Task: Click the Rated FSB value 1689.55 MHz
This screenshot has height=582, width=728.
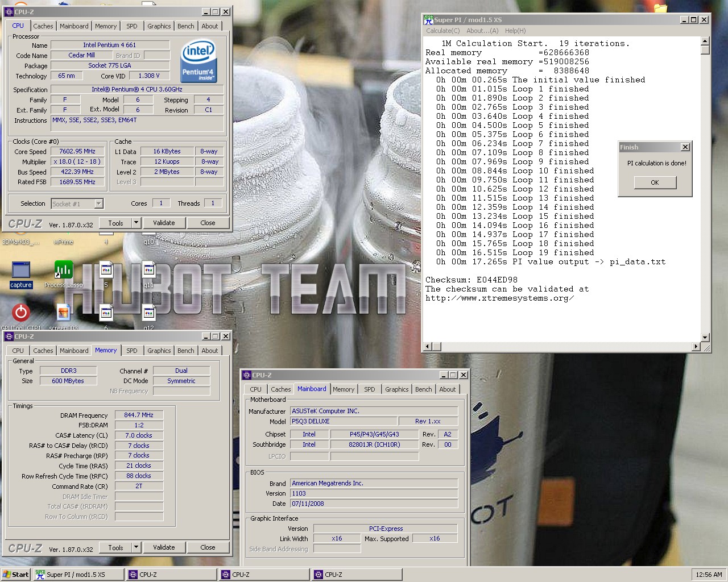Action: coord(77,182)
